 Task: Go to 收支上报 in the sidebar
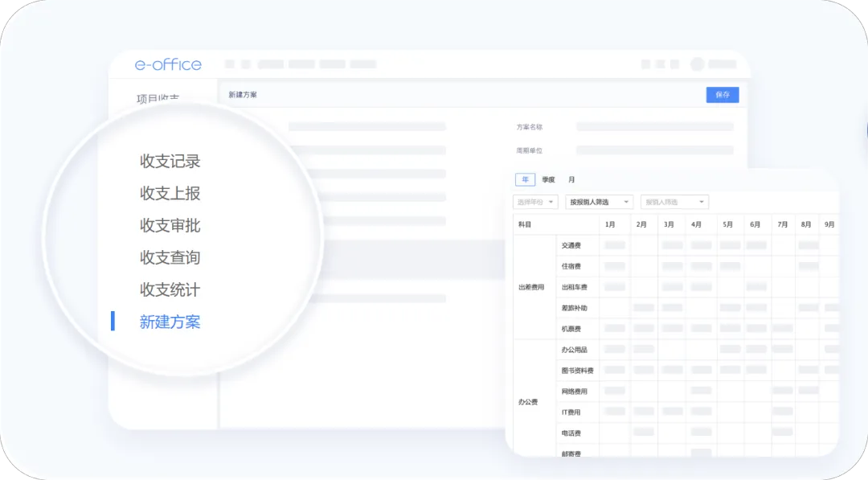(x=170, y=194)
